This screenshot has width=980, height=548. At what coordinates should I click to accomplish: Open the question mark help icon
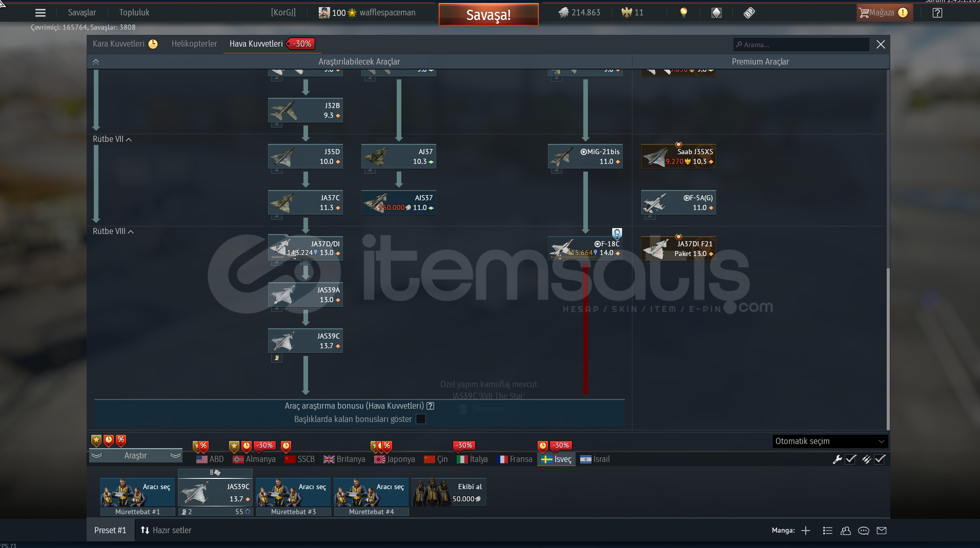pyautogui.click(x=937, y=13)
